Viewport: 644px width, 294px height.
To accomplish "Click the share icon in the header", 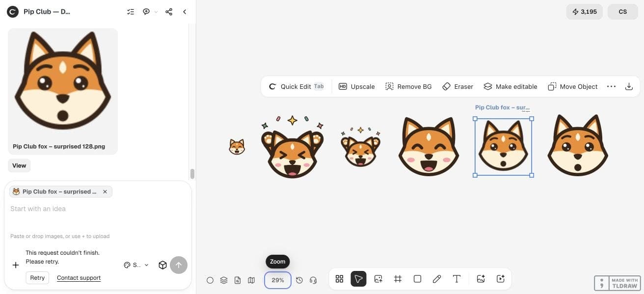I will (169, 12).
